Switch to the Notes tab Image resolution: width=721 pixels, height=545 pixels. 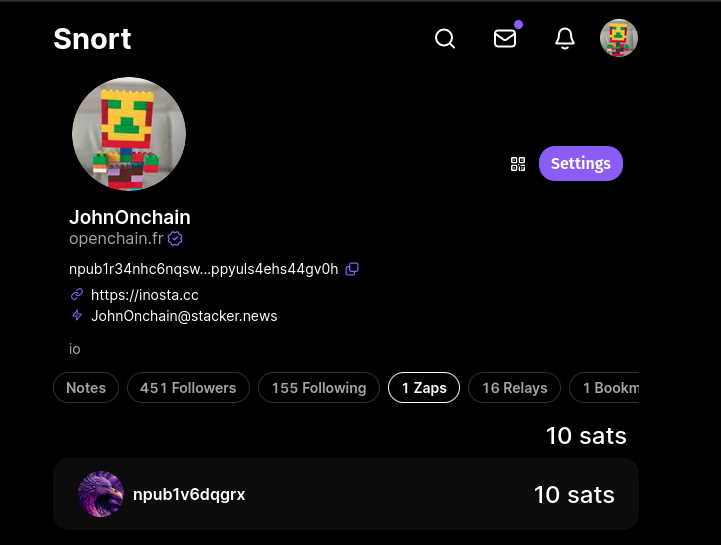click(x=86, y=388)
